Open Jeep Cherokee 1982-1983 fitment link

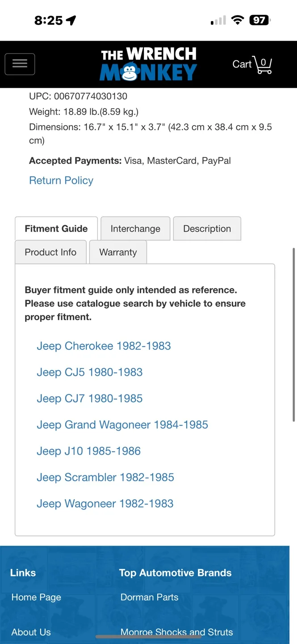coord(104,346)
